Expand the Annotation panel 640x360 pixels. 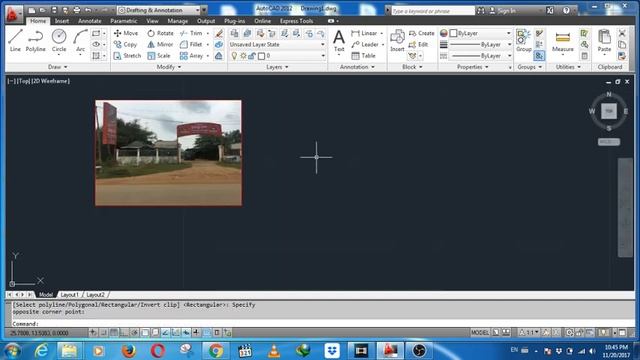pos(357,67)
